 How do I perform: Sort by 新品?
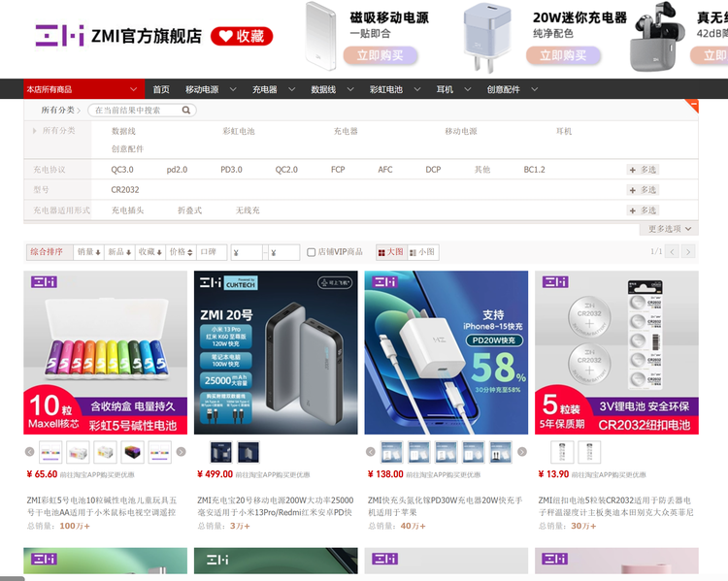click(x=119, y=252)
